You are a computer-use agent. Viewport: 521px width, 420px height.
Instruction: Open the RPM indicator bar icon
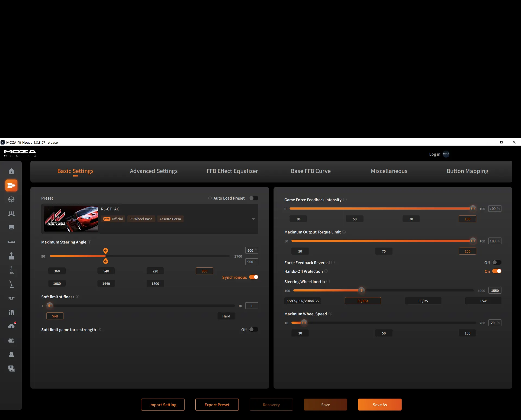click(x=11, y=242)
